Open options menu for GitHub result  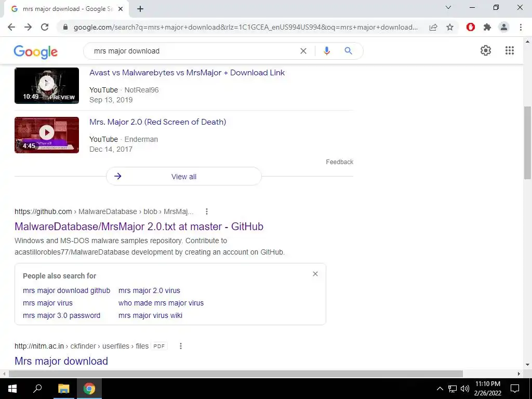click(x=207, y=212)
